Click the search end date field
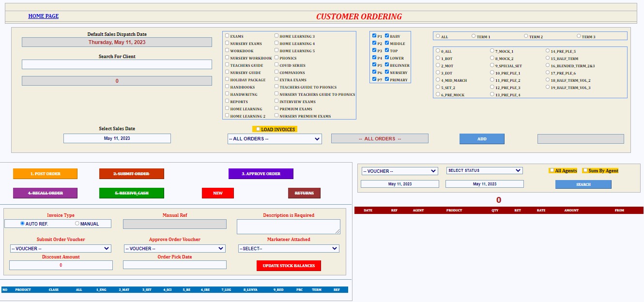Viewport: 644px width, 302px height. (x=485, y=184)
